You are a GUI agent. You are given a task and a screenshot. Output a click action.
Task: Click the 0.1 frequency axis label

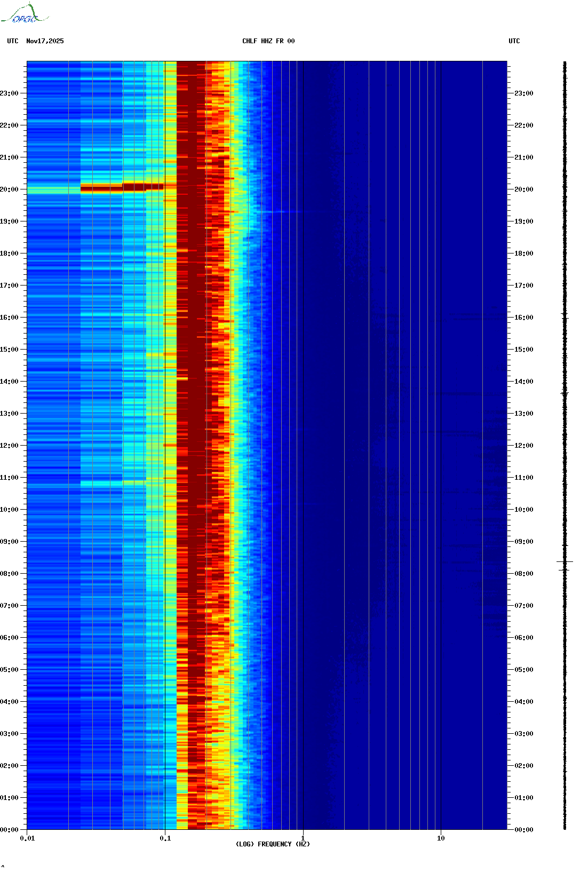click(165, 838)
